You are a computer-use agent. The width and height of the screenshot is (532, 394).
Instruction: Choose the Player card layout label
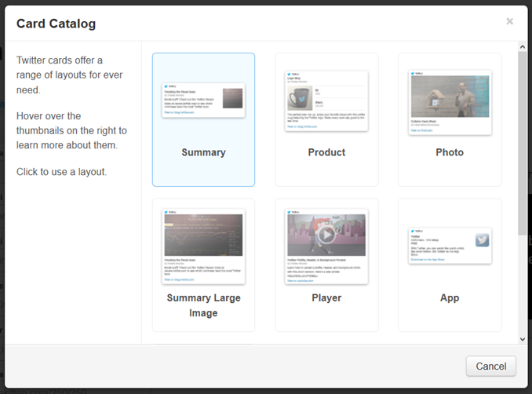[326, 297]
